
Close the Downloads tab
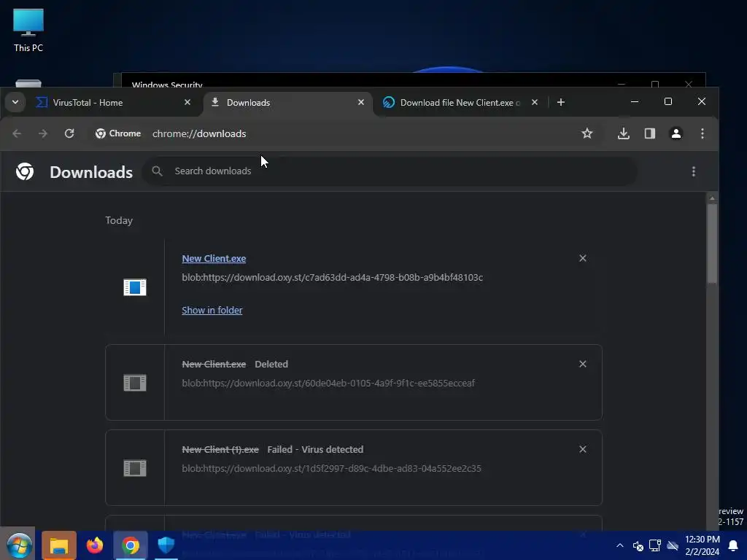coord(360,102)
